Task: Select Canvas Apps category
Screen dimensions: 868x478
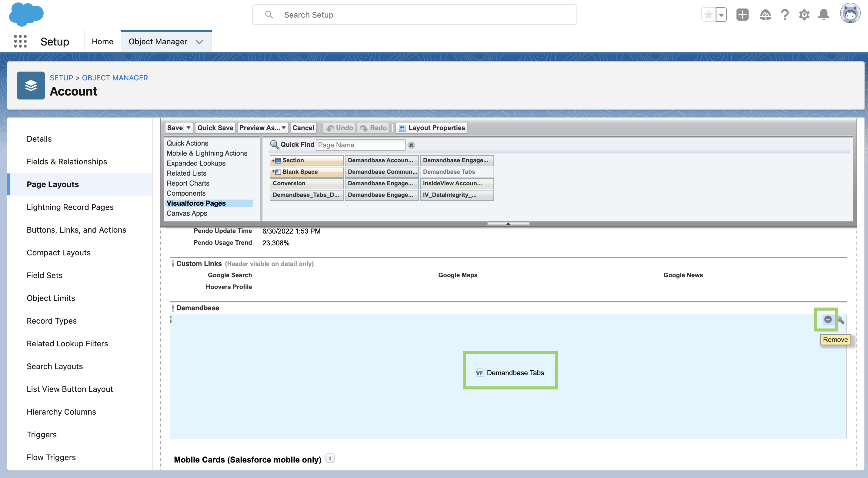Action: click(x=187, y=214)
